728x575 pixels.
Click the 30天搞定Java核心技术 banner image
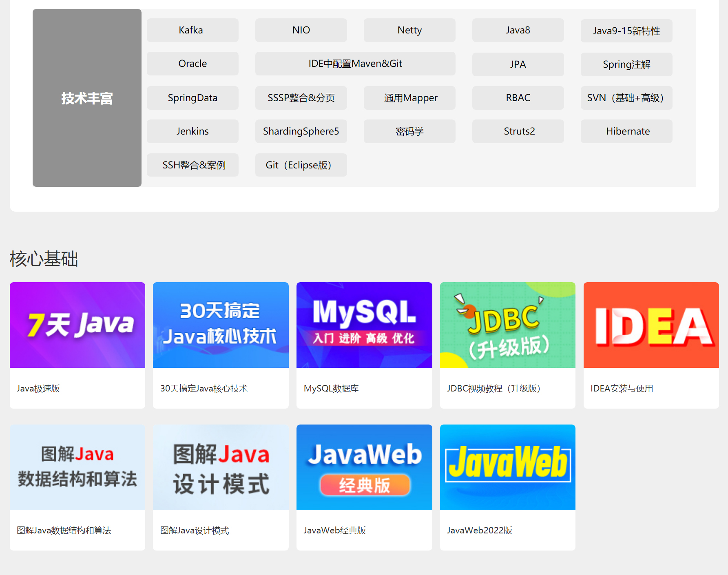pos(221,325)
